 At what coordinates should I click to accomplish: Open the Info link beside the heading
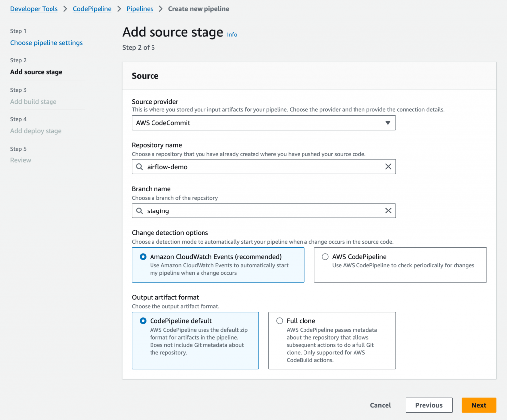232,35
